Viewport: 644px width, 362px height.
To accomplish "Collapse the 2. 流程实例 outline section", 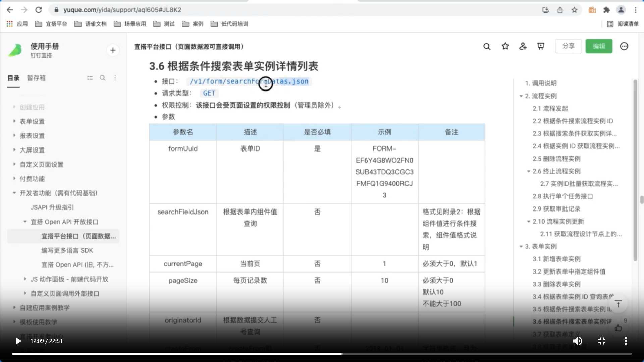I will [521, 96].
